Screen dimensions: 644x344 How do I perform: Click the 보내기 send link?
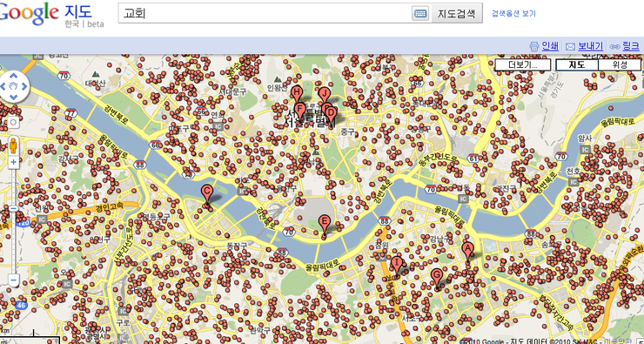pos(590,46)
